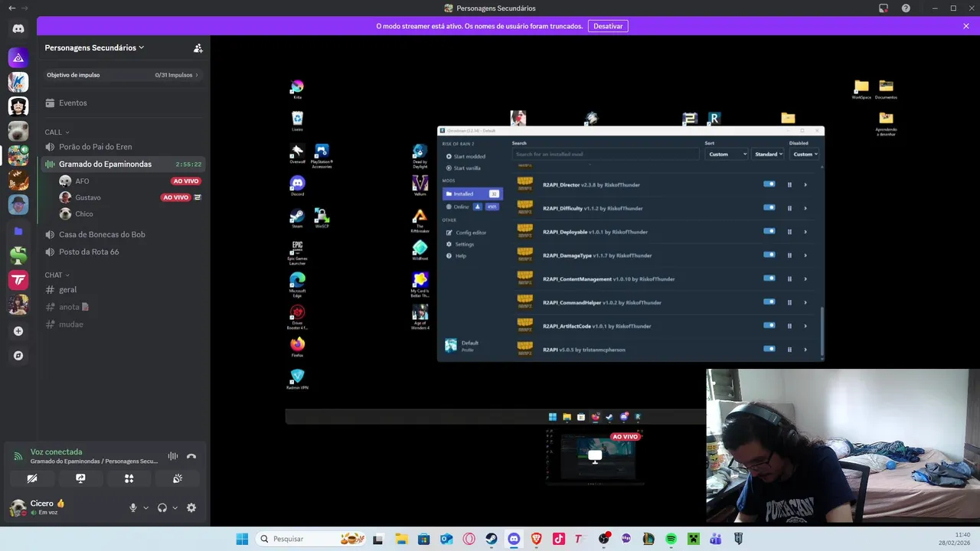Screen dimensions: 980x551
Task: Dismiss the streamer mode banner with X
Action: pos(966,26)
